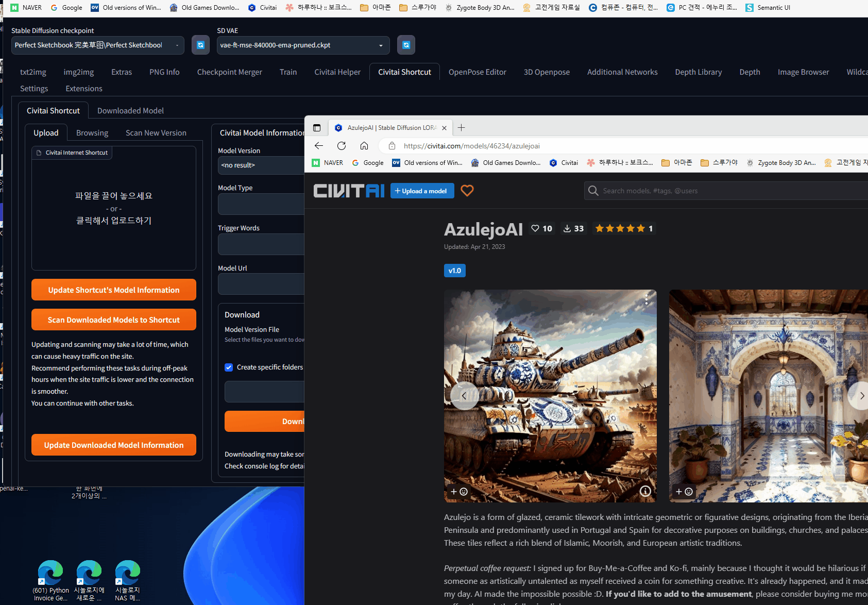868x605 pixels.
Task: Click Scan Downloaded Models to Shortcut
Action: click(114, 320)
